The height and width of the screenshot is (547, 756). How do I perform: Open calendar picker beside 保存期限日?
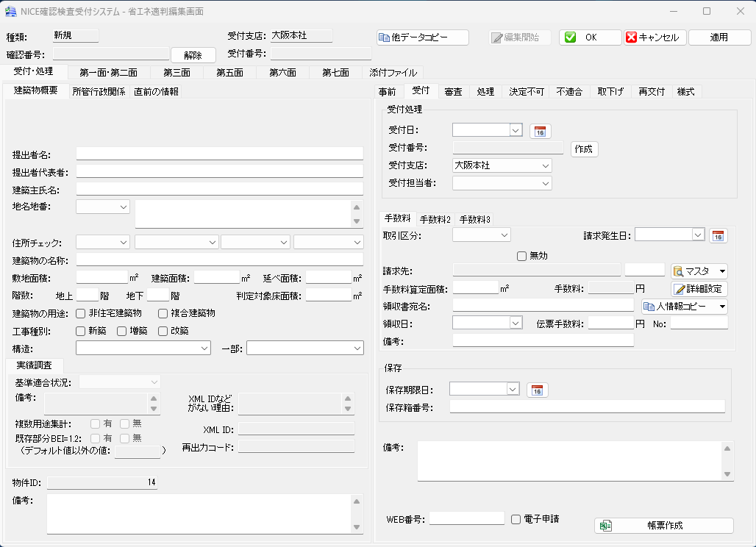[537, 390]
